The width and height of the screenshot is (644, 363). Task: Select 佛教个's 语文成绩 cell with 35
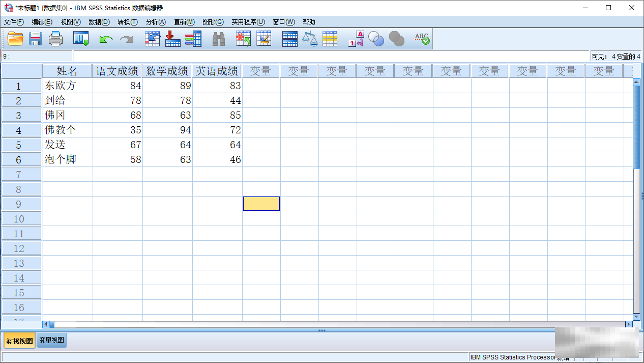click(x=118, y=130)
